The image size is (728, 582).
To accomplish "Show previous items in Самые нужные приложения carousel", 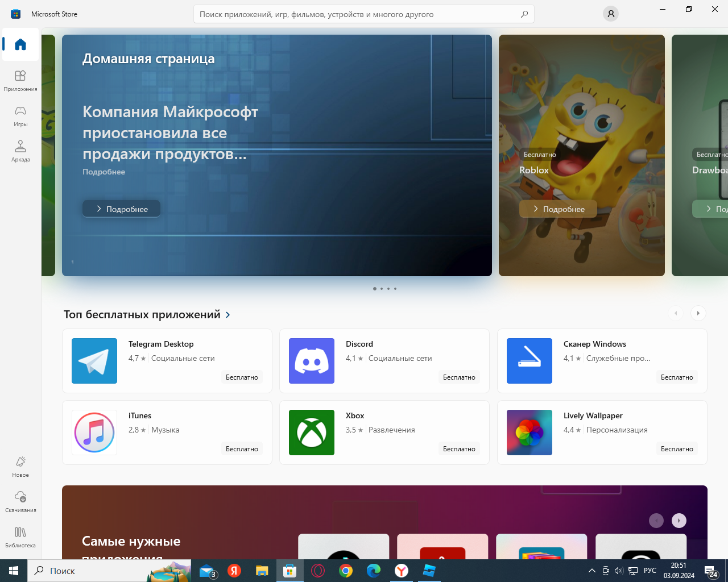I will point(656,521).
